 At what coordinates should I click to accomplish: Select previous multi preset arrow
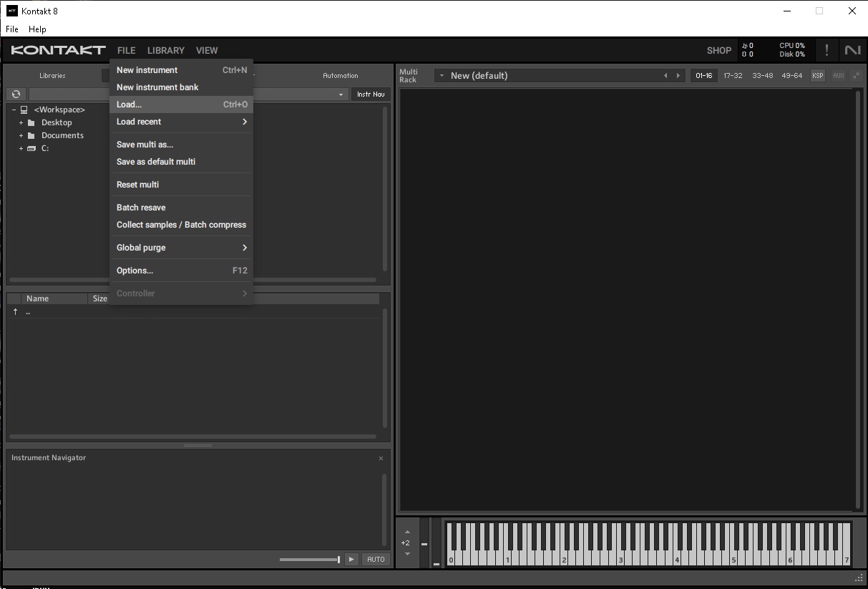665,76
